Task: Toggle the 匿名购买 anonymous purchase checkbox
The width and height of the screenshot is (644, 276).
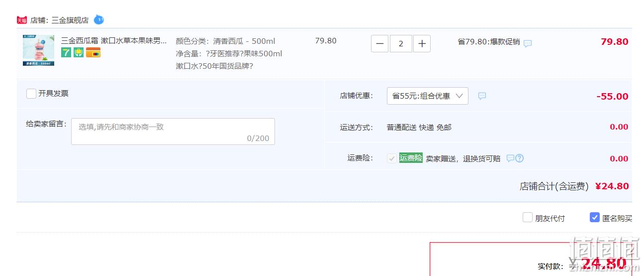Action: pyautogui.click(x=595, y=217)
